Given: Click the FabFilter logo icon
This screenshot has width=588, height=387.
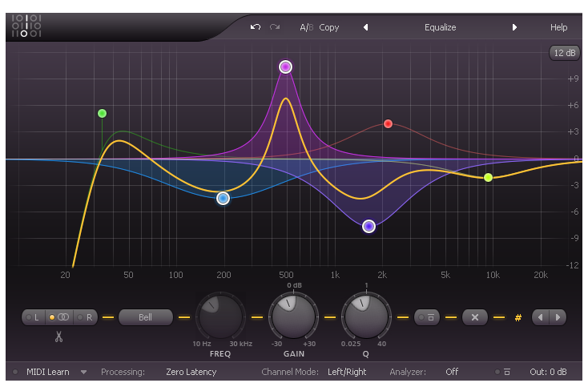Looking at the screenshot, I should 26,26.
